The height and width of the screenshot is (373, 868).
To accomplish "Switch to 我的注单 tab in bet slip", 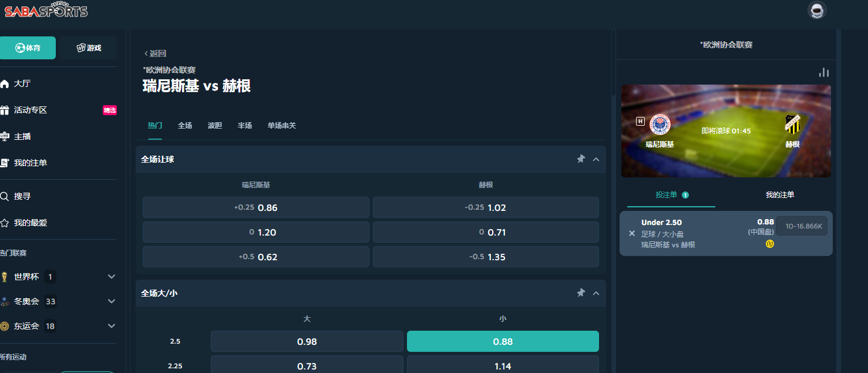I will (x=779, y=195).
